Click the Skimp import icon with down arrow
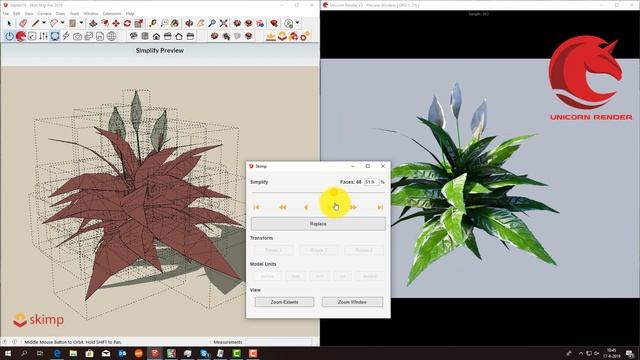Viewport: 640px width, 360px height. point(271,36)
